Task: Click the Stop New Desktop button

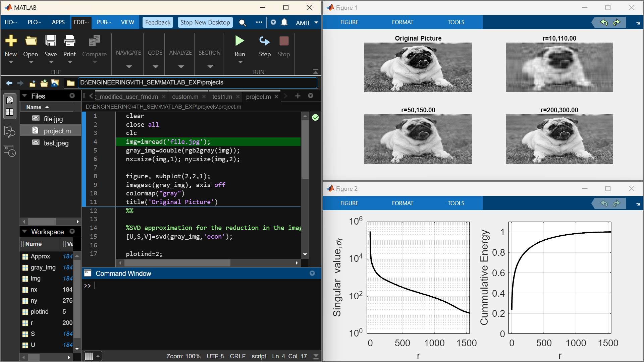Action: click(205, 22)
